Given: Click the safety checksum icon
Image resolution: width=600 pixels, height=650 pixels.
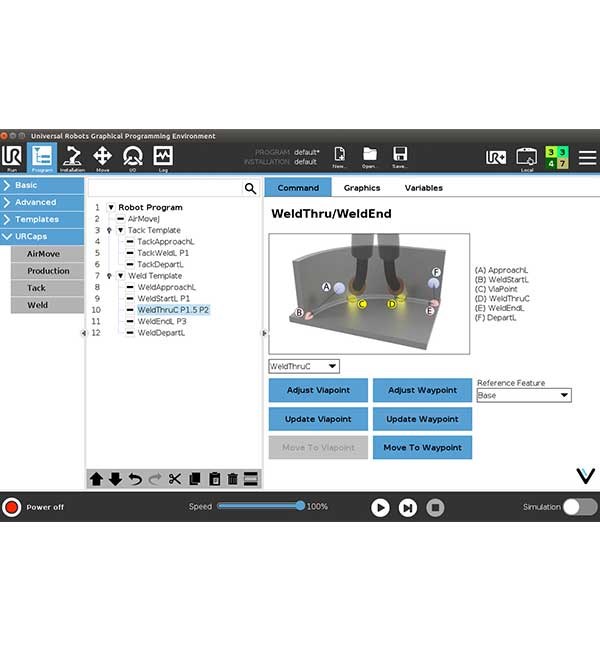Looking at the screenshot, I should click(556, 158).
